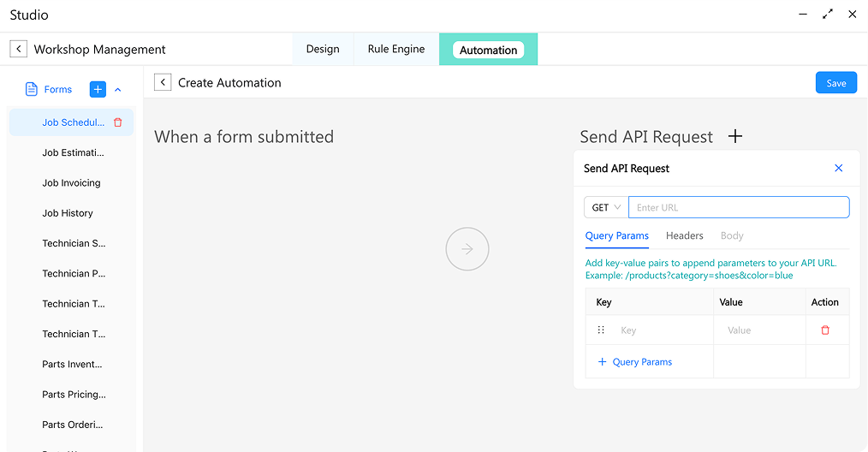
Task: Click the blue plus button next to Forms
Action: (x=98, y=89)
